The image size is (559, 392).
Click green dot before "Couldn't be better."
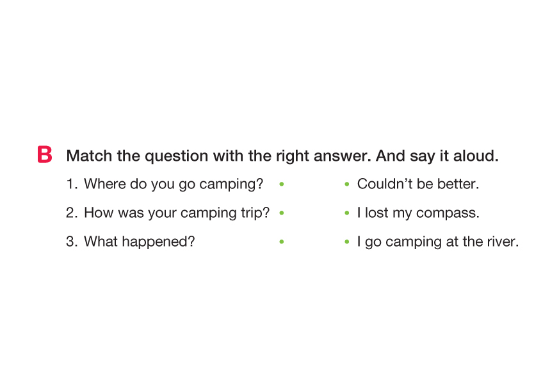[x=346, y=184]
